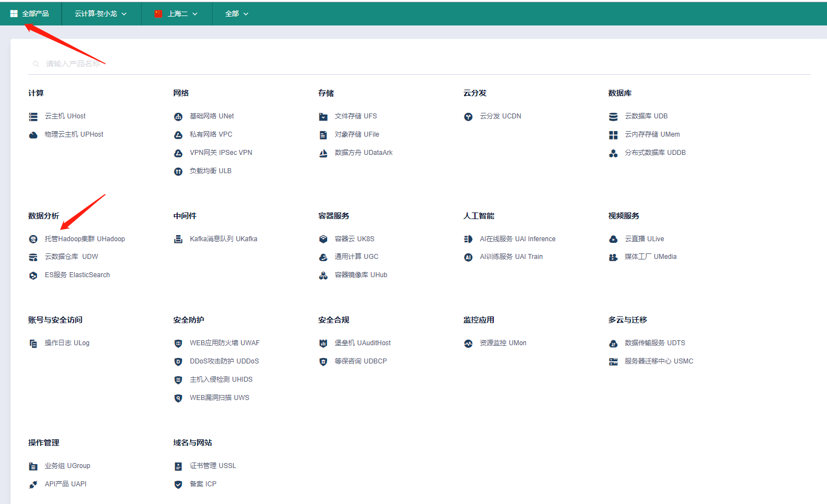The image size is (827, 504).
Task: Click the 云数据库 UDB database icon
Action: pos(613,117)
